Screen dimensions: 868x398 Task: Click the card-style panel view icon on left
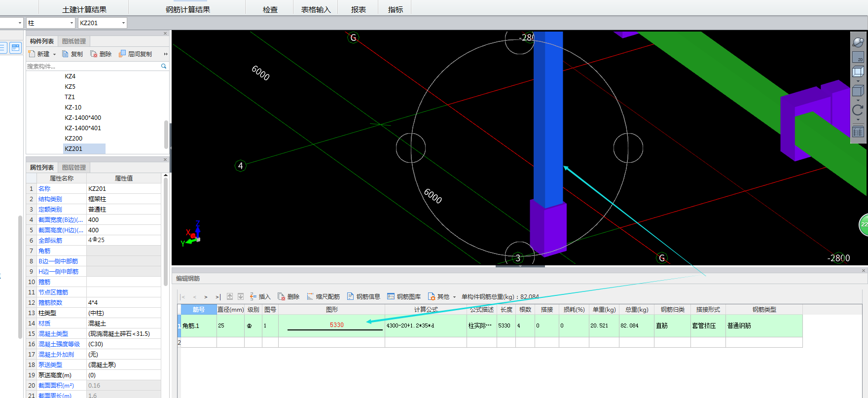16,48
